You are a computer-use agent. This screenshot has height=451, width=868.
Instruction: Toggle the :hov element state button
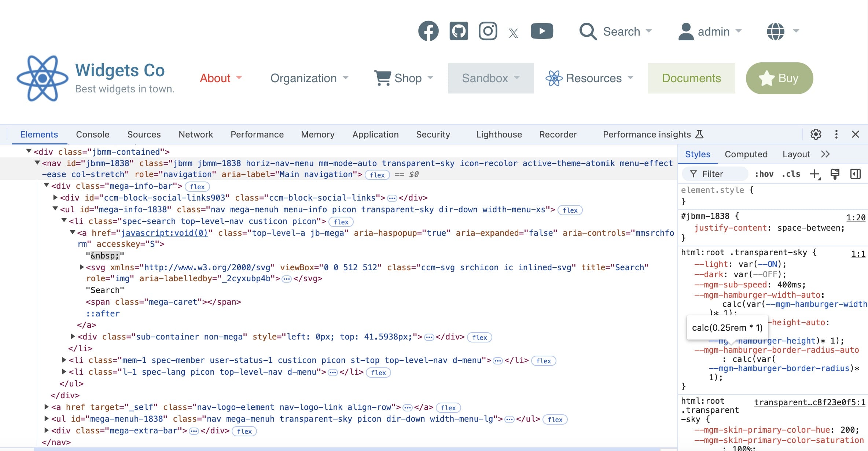coord(764,174)
